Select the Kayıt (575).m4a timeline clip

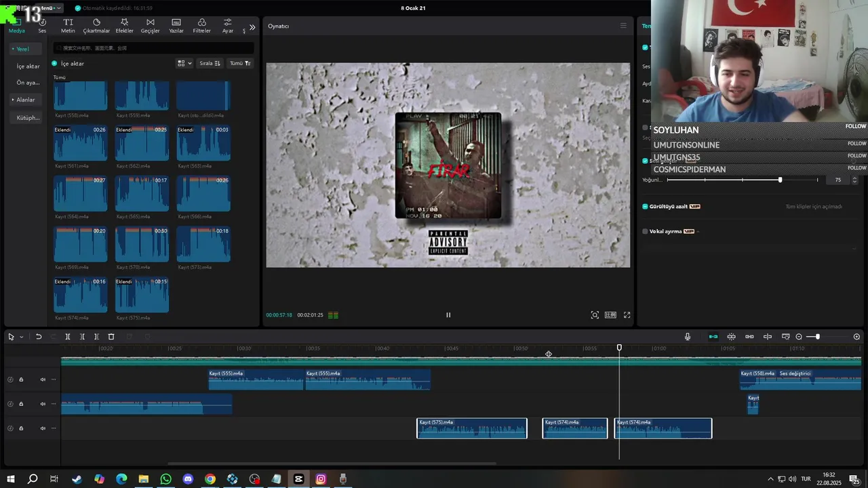[472, 428]
